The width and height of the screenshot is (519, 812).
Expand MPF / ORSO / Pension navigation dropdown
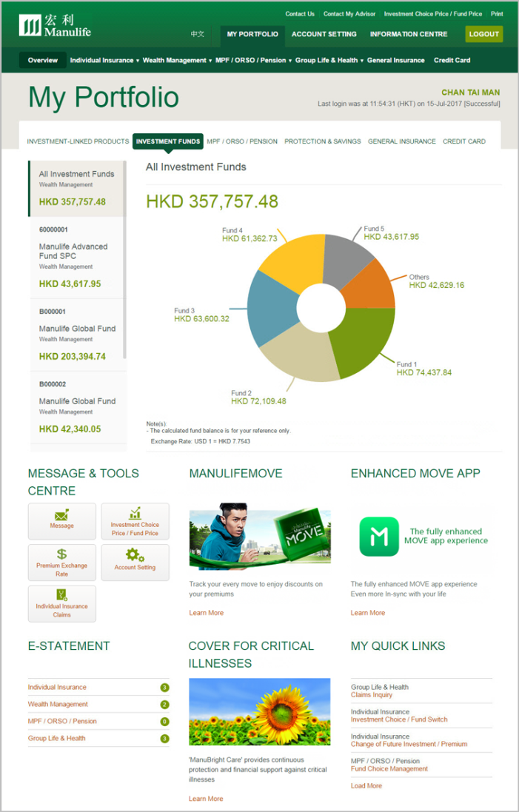point(254,60)
